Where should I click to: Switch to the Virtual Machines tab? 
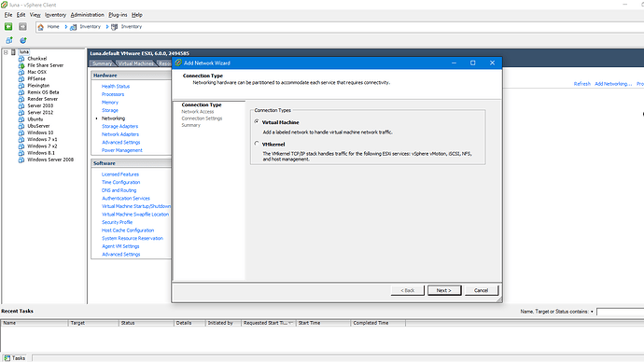[x=135, y=63]
